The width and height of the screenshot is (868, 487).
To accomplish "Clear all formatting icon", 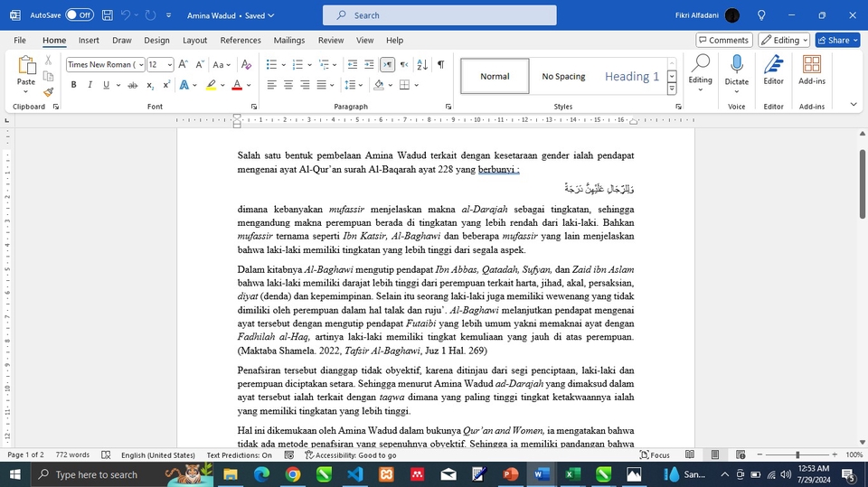I will click(x=246, y=65).
